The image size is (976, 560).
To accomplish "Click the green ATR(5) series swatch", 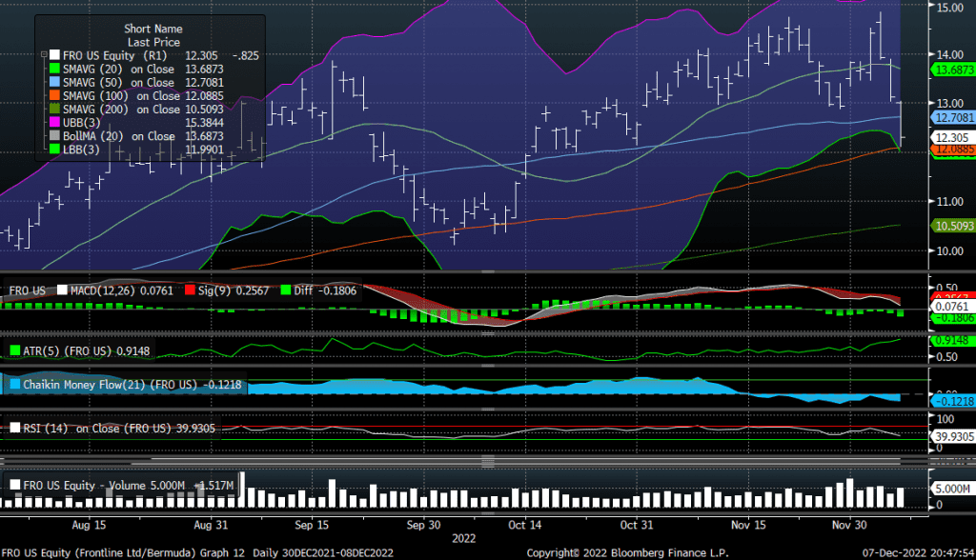I will 15,350.
